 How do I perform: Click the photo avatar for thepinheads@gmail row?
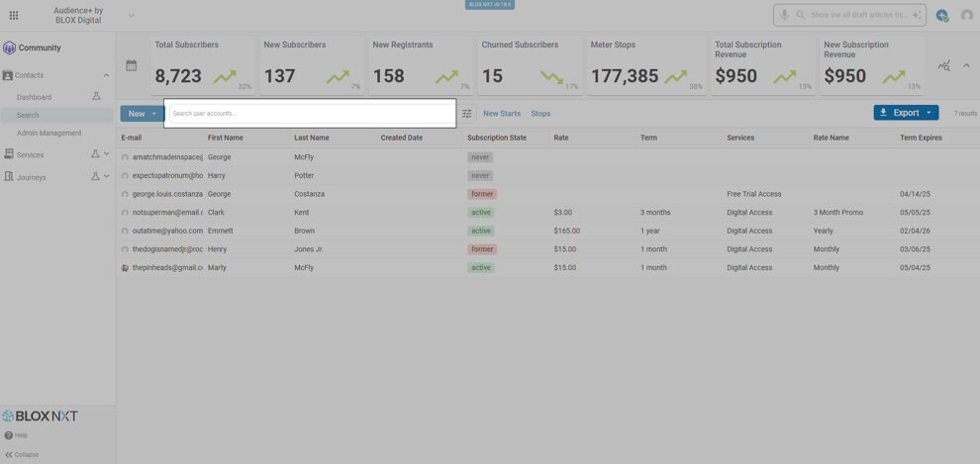pyautogui.click(x=125, y=268)
